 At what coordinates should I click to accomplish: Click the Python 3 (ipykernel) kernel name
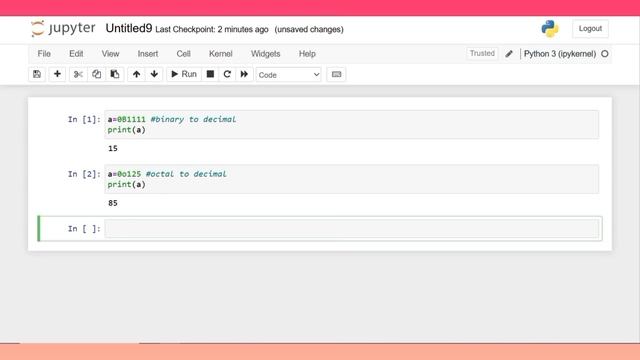[560, 54]
